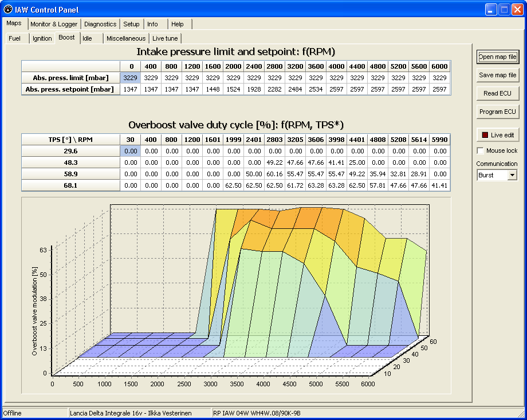This screenshot has height=420, width=527.
Task: Click the Offline status bar entry
Action: coord(13,413)
